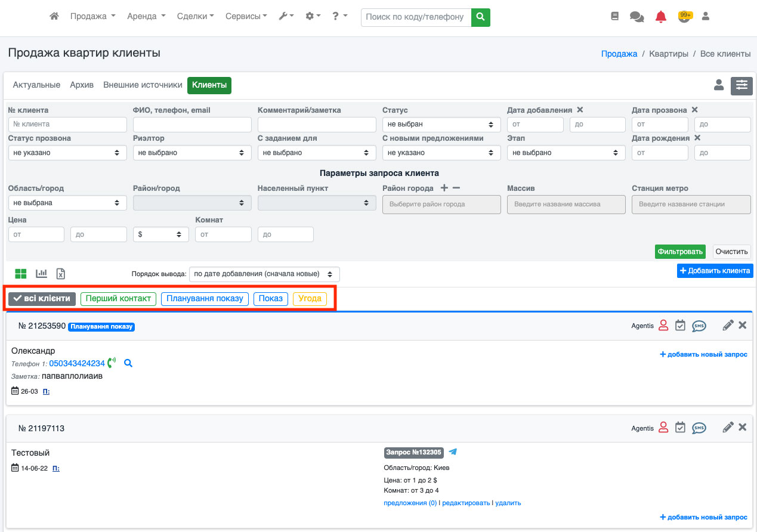This screenshot has height=532, width=757.
Task: Select the «всі клієнти» stage filter
Action: coord(42,298)
